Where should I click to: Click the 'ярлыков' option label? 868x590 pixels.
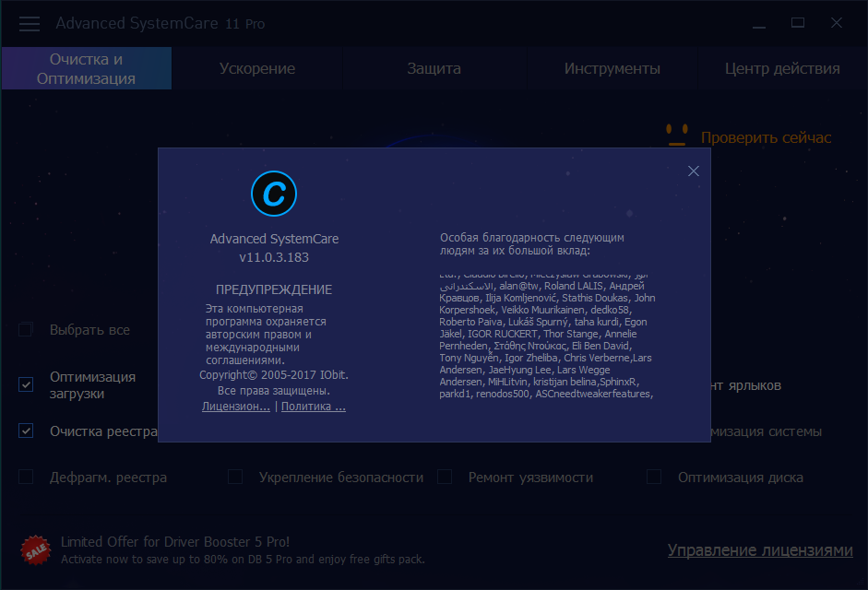pos(755,385)
